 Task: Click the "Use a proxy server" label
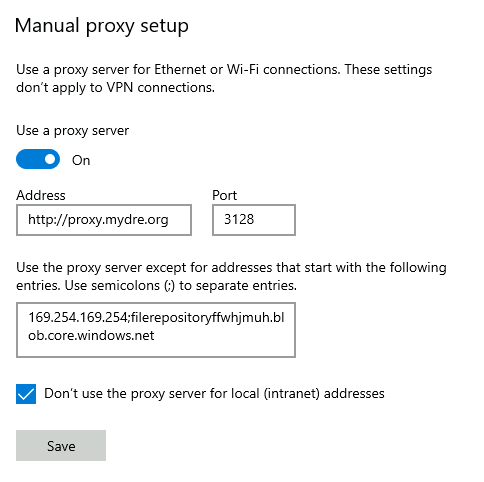point(72,131)
